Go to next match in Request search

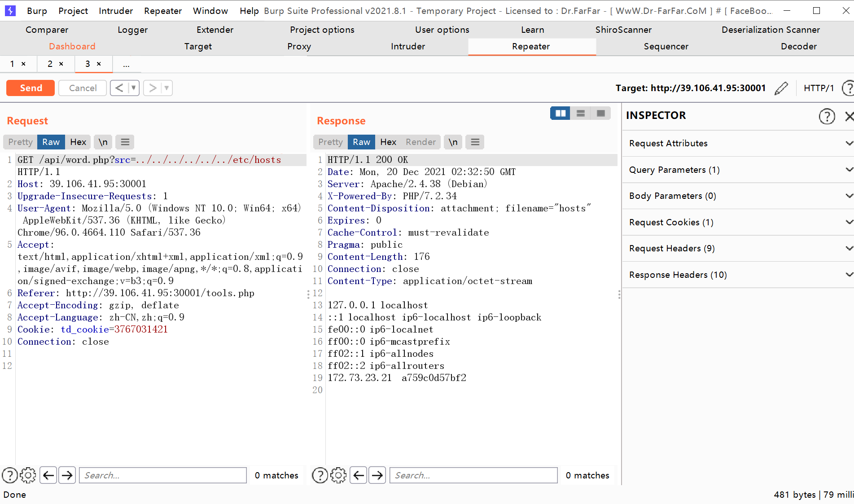(67, 475)
